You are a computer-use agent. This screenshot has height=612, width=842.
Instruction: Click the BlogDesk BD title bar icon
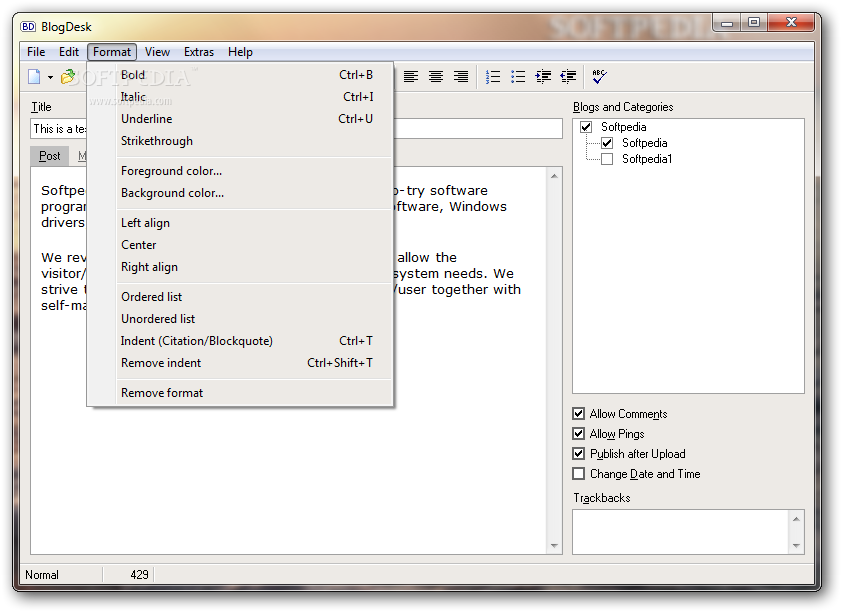pos(28,27)
